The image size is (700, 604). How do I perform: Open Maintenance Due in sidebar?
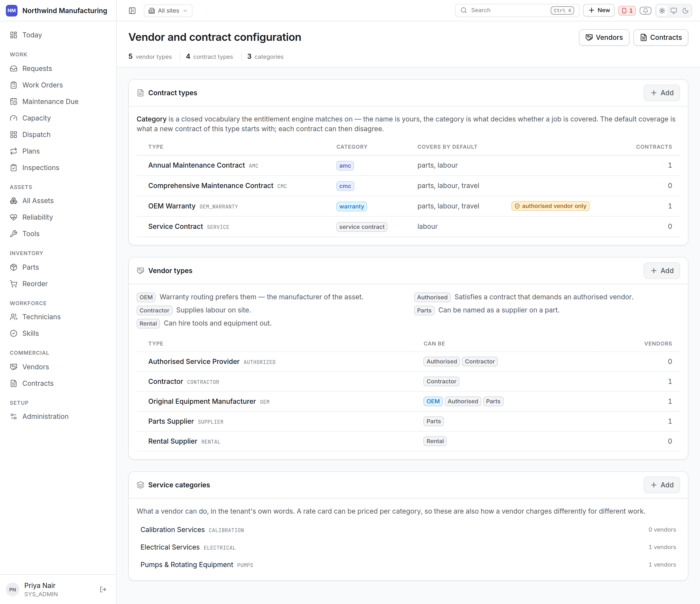tap(58, 102)
